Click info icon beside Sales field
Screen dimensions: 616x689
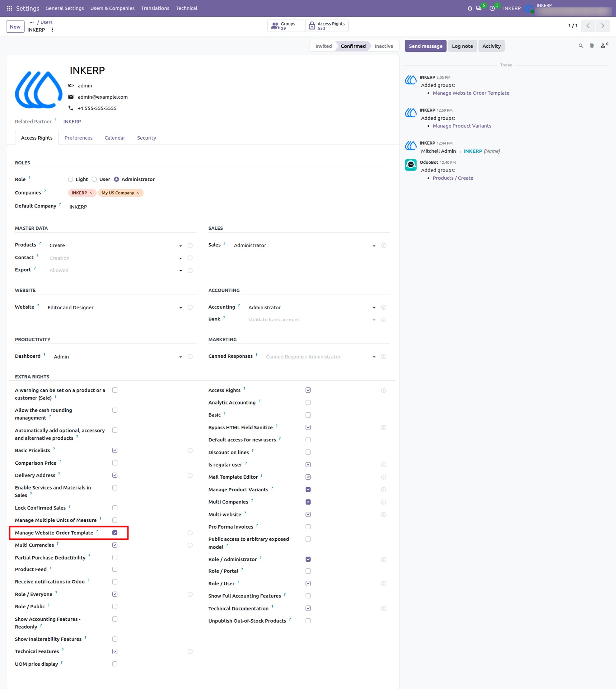[383, 246]
